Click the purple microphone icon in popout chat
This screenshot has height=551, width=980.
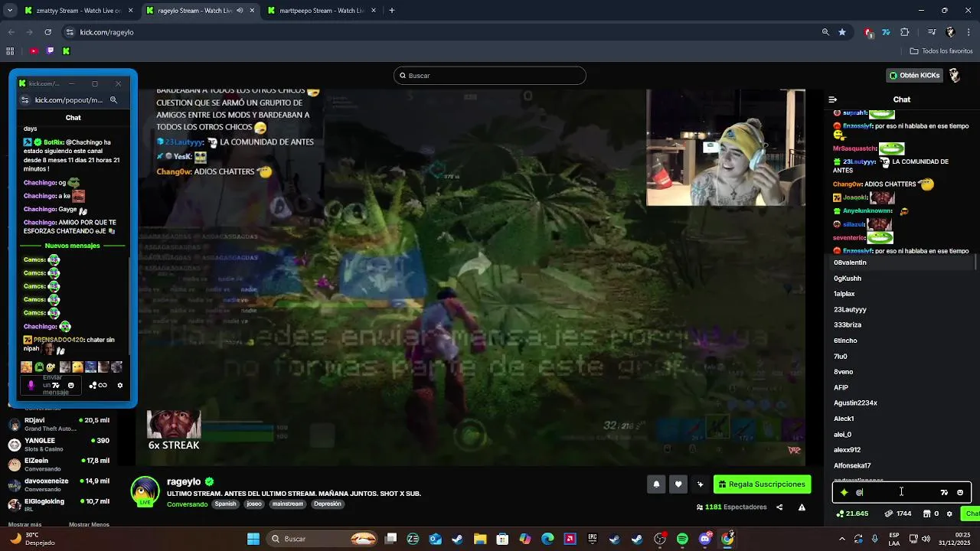coord(31,385)
